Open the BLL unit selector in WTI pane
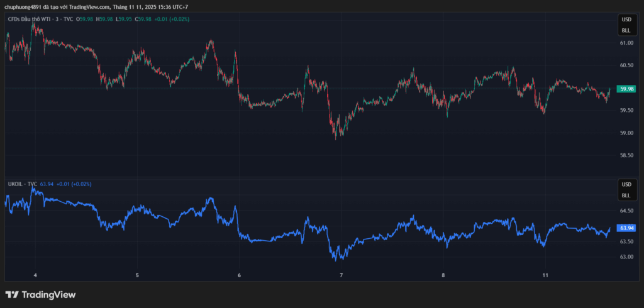This screenshot has width=644, height=308. (626, 30)
